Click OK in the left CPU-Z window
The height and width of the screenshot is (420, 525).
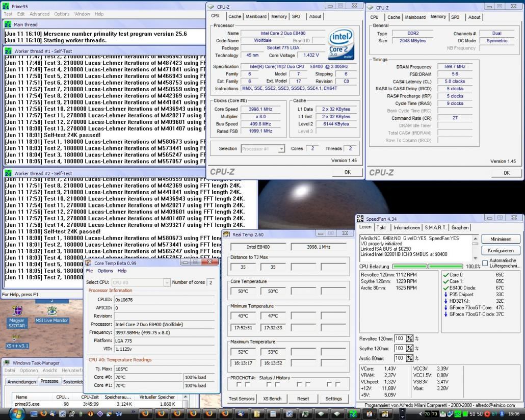point(347,172)
